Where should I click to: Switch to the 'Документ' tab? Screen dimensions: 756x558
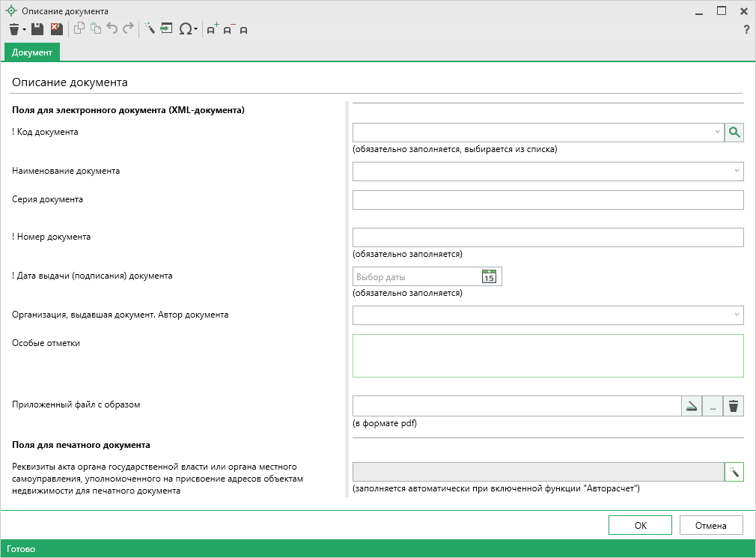[x=32, y=52]
